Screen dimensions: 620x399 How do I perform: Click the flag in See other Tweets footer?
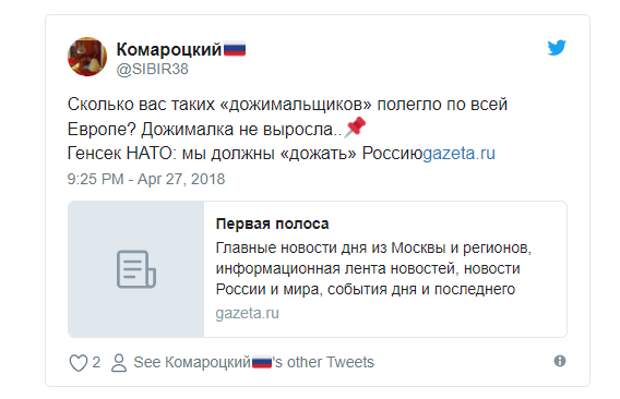[x=262, y=362]
